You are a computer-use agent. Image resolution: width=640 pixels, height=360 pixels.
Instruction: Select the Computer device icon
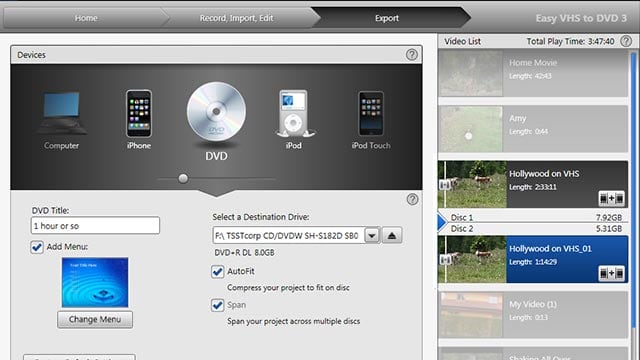pyautogui.click(x=61, y=114)
